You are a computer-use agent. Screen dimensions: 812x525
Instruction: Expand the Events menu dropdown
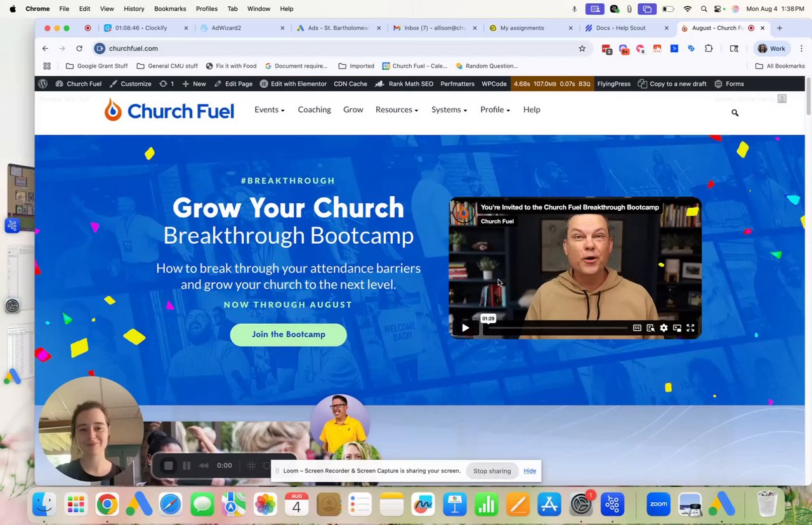[270, 110]
